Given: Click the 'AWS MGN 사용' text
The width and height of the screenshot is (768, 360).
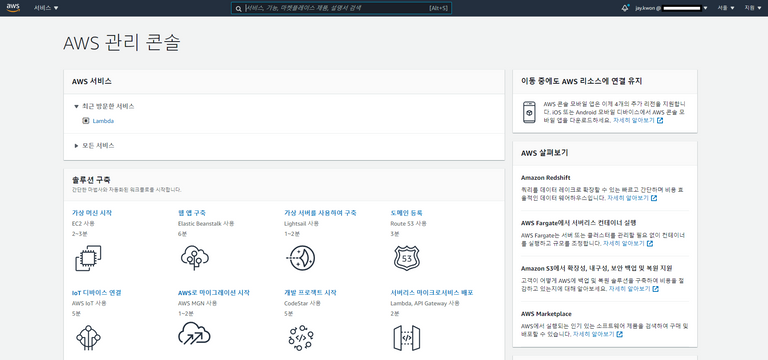Looking at the screenshot, I should (x=198, y=303).
